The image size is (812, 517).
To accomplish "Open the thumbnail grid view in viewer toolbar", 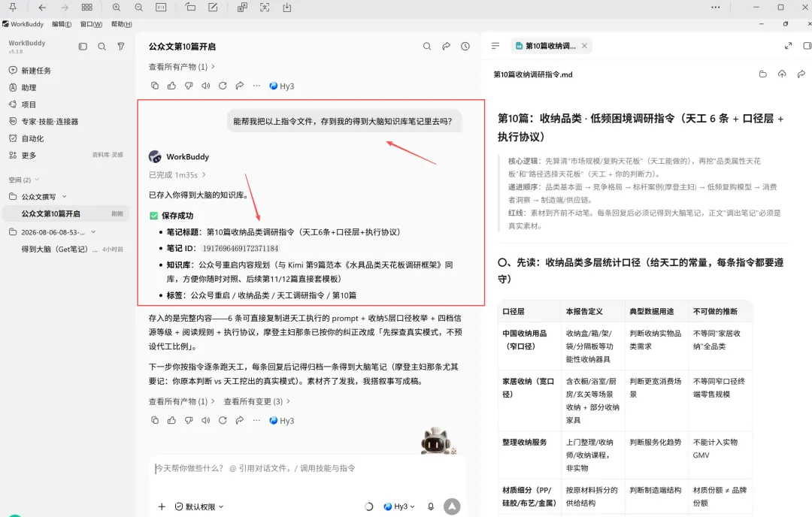I will (x=87, y=8).
